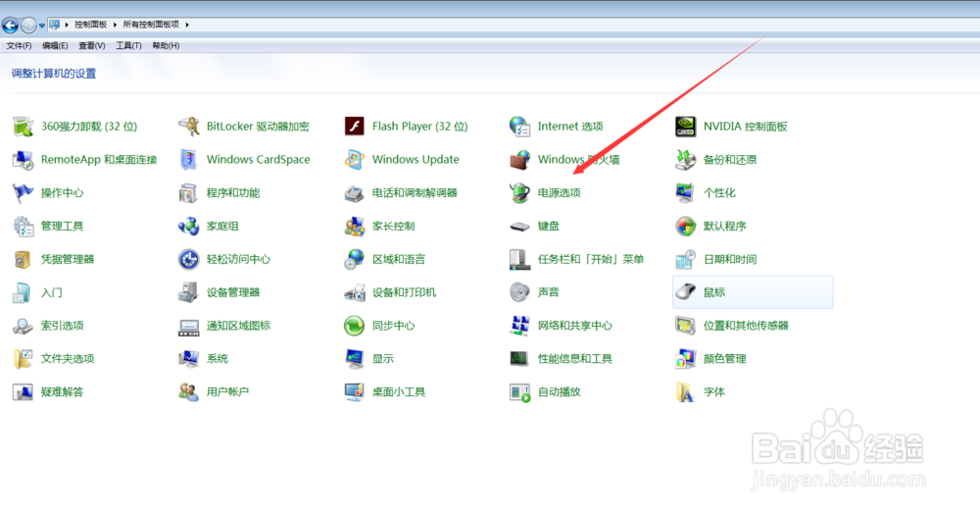Open 操作中心 flag icon
The width and height of the screenshot is (980, 513).
(x=24, y=192)
